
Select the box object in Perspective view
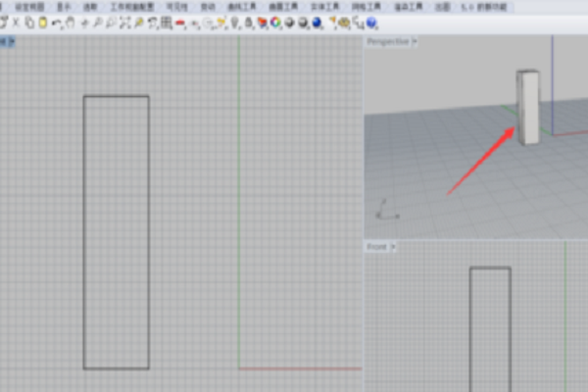[x=528, y=108]
